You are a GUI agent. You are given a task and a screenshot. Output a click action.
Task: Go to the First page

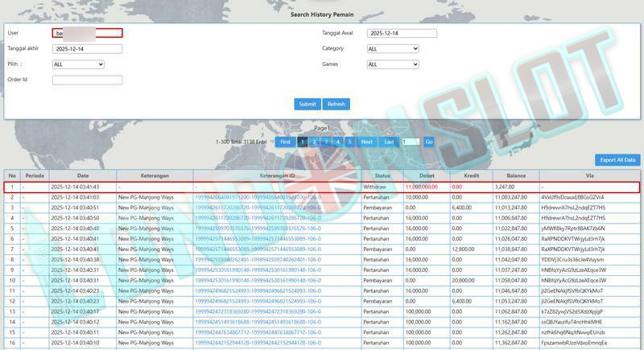[x=285, y=142]
